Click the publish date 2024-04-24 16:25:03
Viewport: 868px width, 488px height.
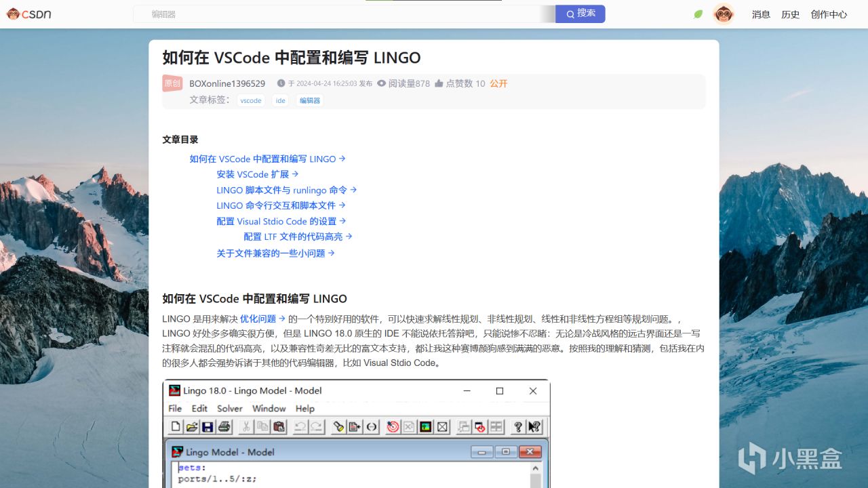[326, 83]
